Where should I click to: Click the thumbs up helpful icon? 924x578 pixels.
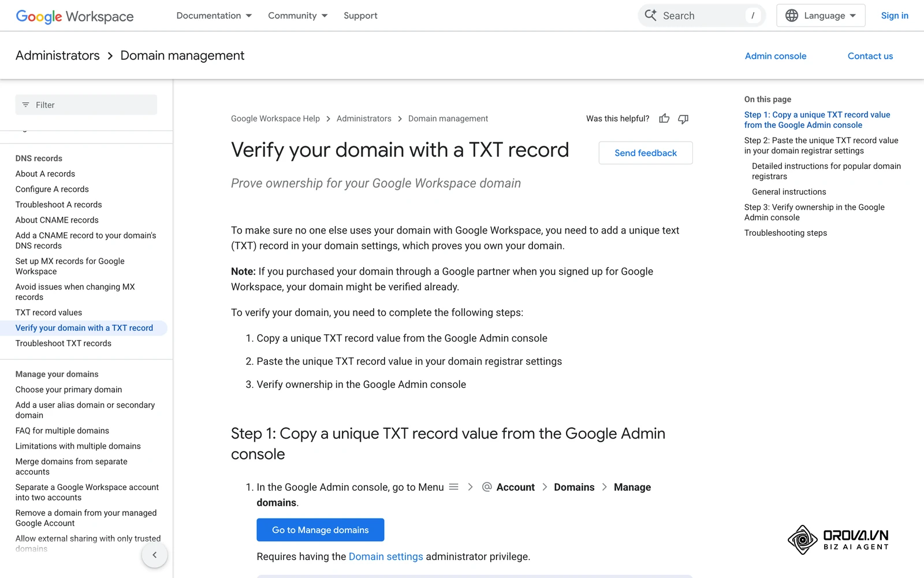(664, 118)
